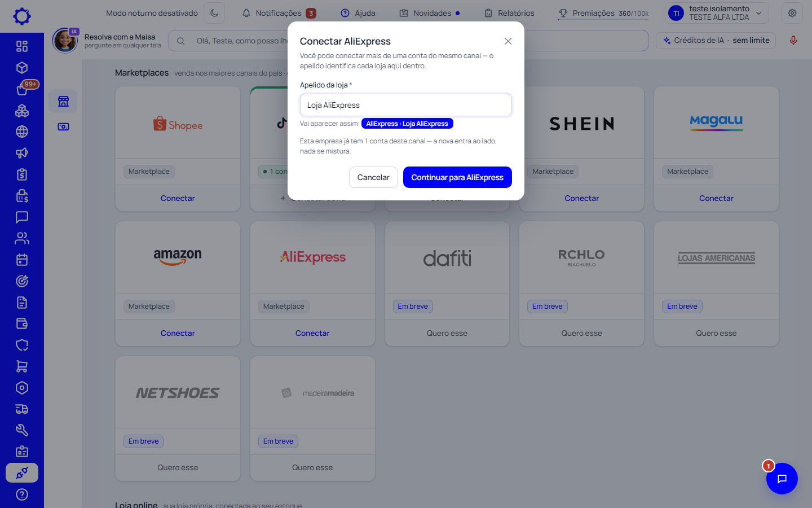Open the shopping cart icon in sidebar
The height and width of the screenshot is (508, 812).
22,366
